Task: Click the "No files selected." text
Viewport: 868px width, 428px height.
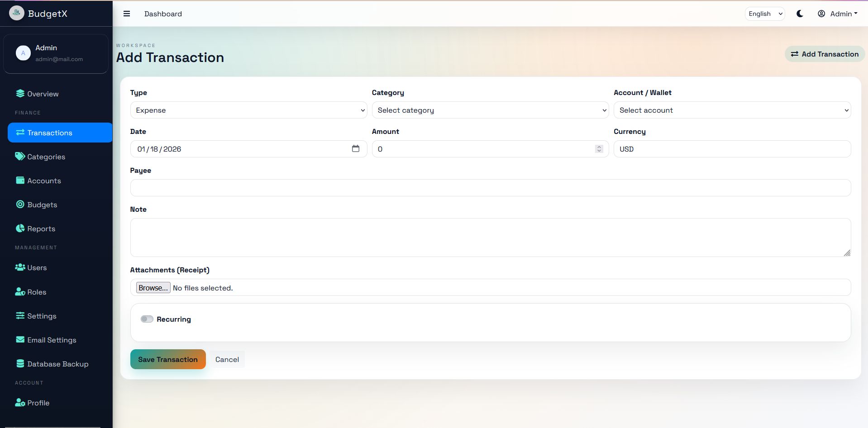Action: point(203,288)
